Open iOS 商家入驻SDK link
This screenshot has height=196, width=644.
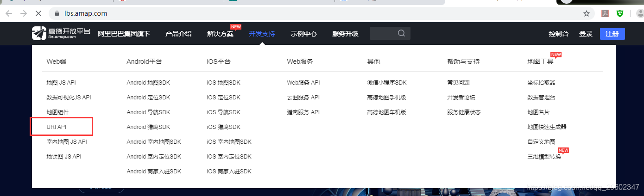point(229,171)
